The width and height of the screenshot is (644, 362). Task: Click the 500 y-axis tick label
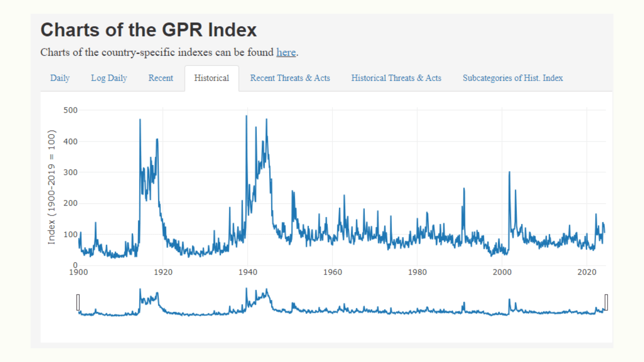70,110
